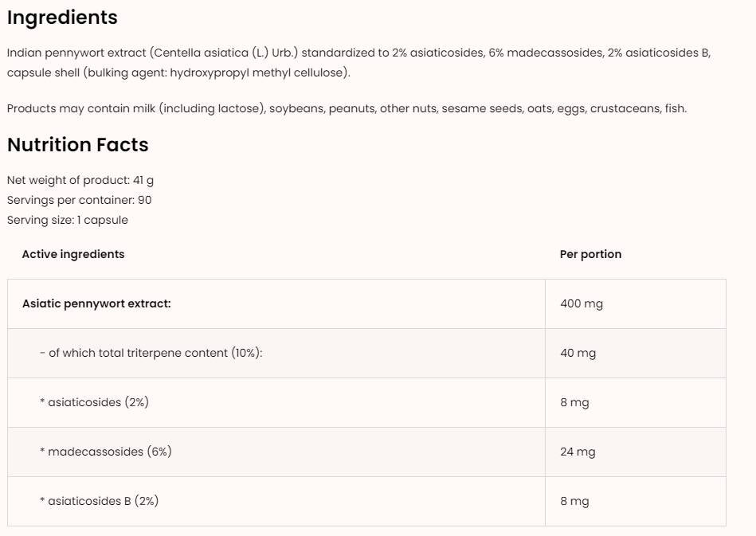The height and width of the screenshot is (536, 756).
Task: Click the Serving size: 1 capsule text
Action: [x=68, y=220]
